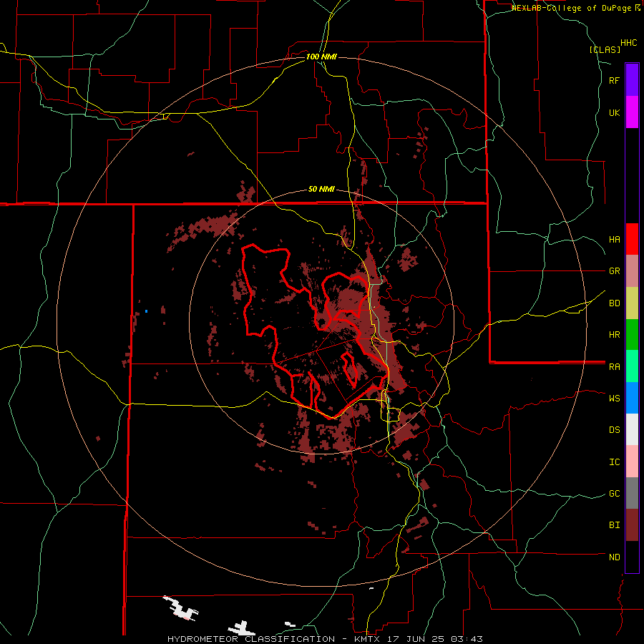Click the HHC product label
This screenshot has height=644, width=644.
tap(629, 43)
